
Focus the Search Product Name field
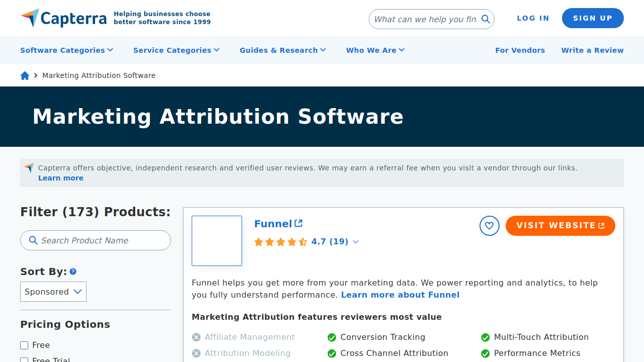pyautogui.click(x=96, y=240)
